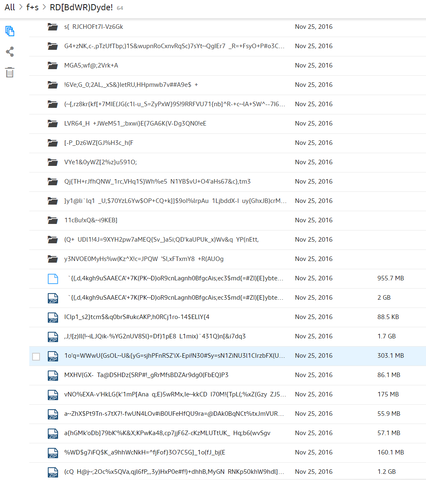Open file name starting with vNO%EXA-v'HkLG
Viewport: 426px width, 480px height.
coord(175,394)
